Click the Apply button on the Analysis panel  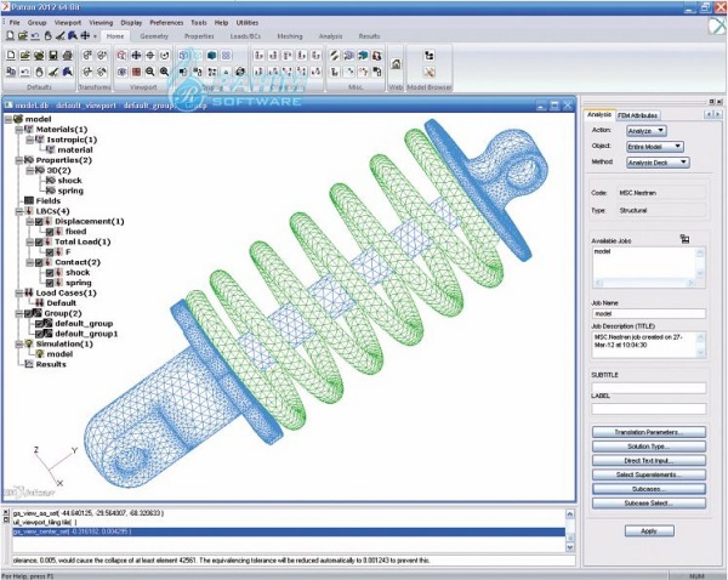click(x=649, y=531)
